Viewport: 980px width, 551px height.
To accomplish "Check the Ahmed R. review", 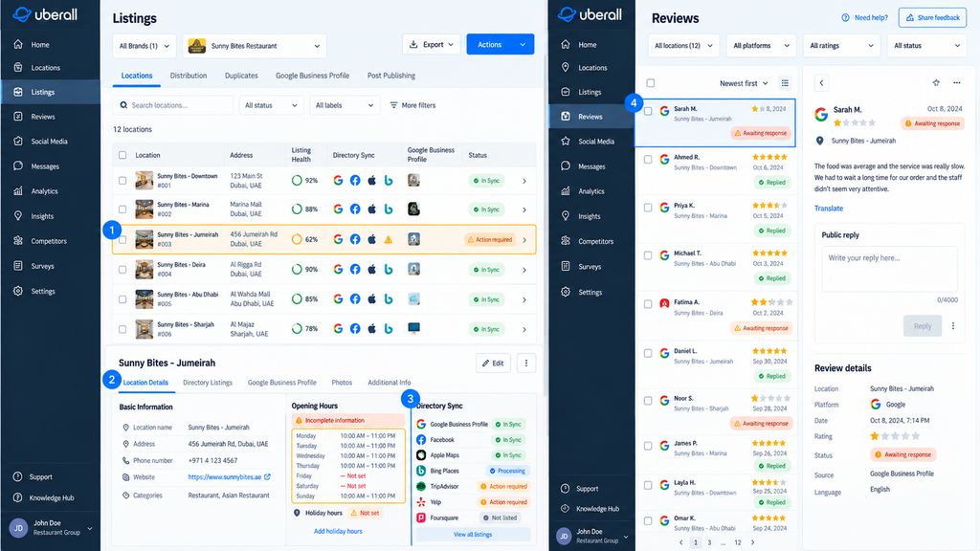I will coord(648,160).
